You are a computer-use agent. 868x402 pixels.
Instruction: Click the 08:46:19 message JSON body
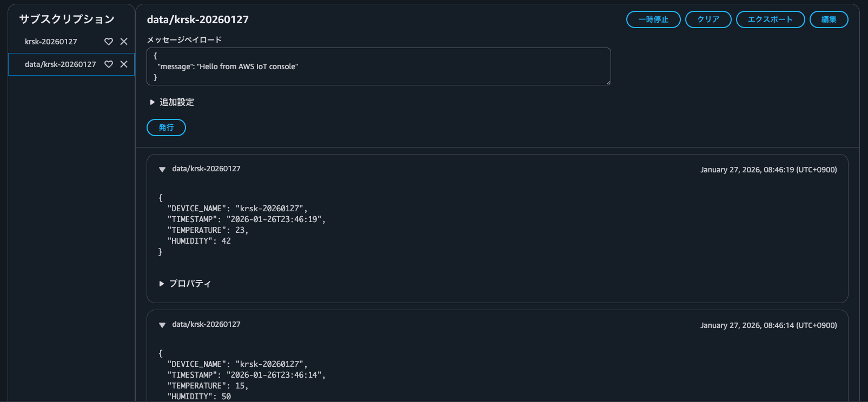pyautogui.click(x=242, y=225)
